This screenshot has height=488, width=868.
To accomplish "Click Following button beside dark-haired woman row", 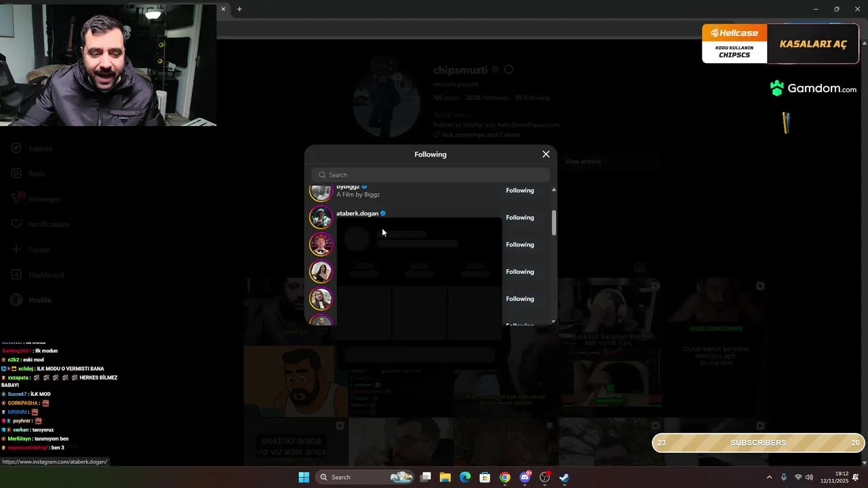I will click(520, 272).
